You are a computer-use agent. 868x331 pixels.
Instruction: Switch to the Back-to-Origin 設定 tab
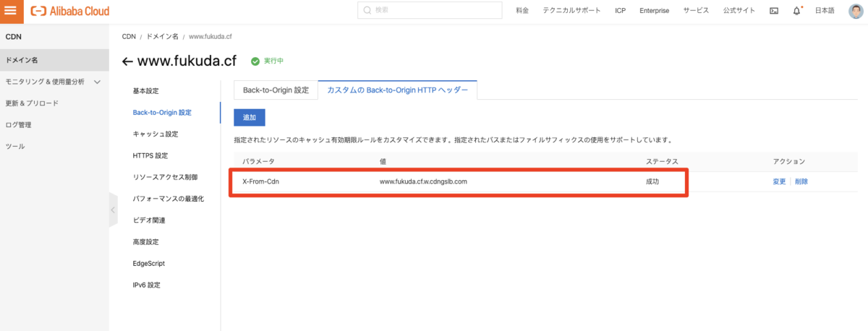click(x=276, y=90)
